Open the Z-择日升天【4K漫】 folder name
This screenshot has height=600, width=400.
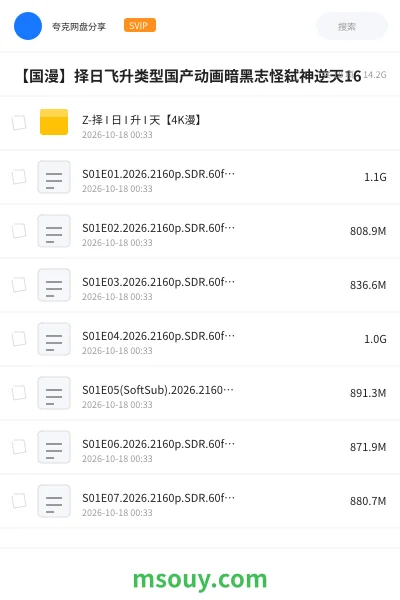(x=142, y=120)
